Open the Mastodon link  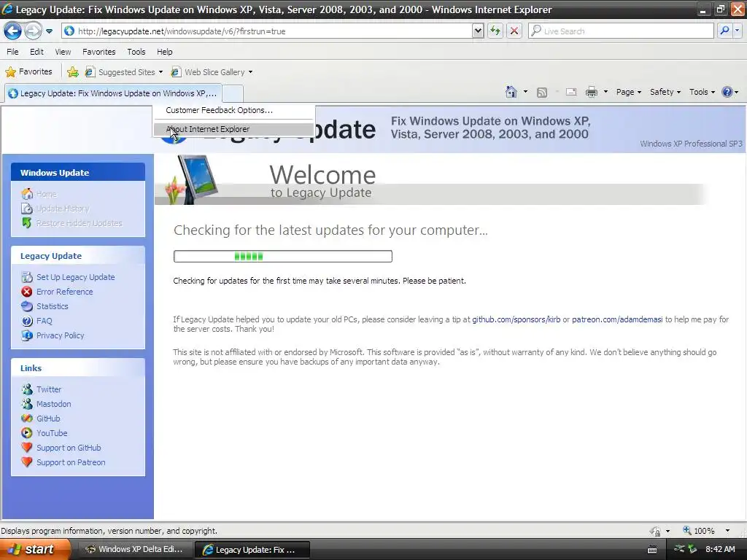coord(53,404)
